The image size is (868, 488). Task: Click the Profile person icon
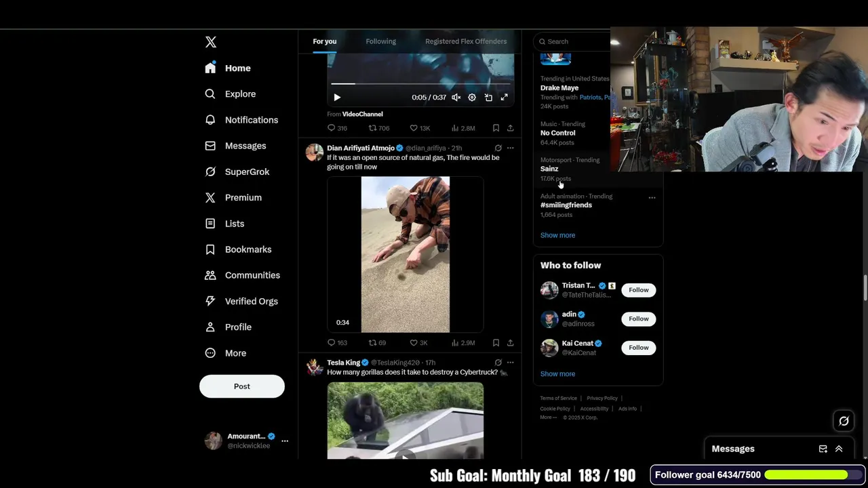click(210, 327)
